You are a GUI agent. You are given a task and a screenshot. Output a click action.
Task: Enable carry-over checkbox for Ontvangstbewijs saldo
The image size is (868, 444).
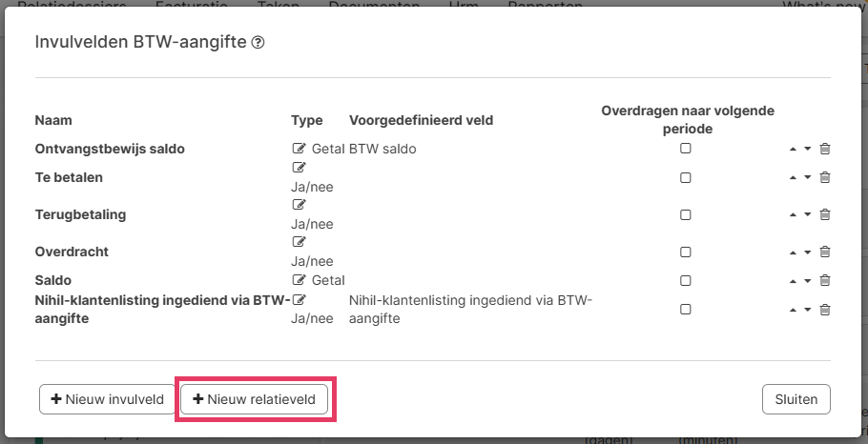coord(685,149)
